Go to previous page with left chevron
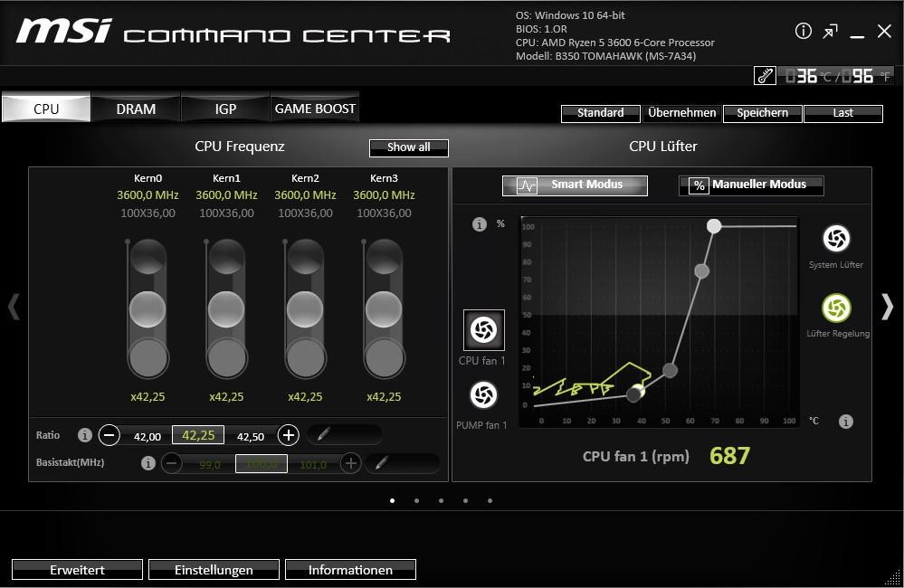The width and height of the screenshot is (904, 588). click(x=14, y=307)
